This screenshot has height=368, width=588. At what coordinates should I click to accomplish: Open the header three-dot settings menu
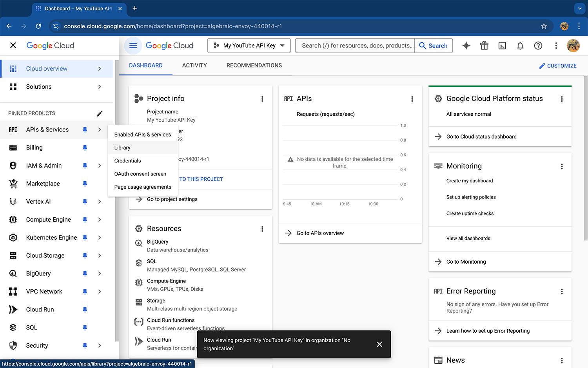tap(556, 46)
